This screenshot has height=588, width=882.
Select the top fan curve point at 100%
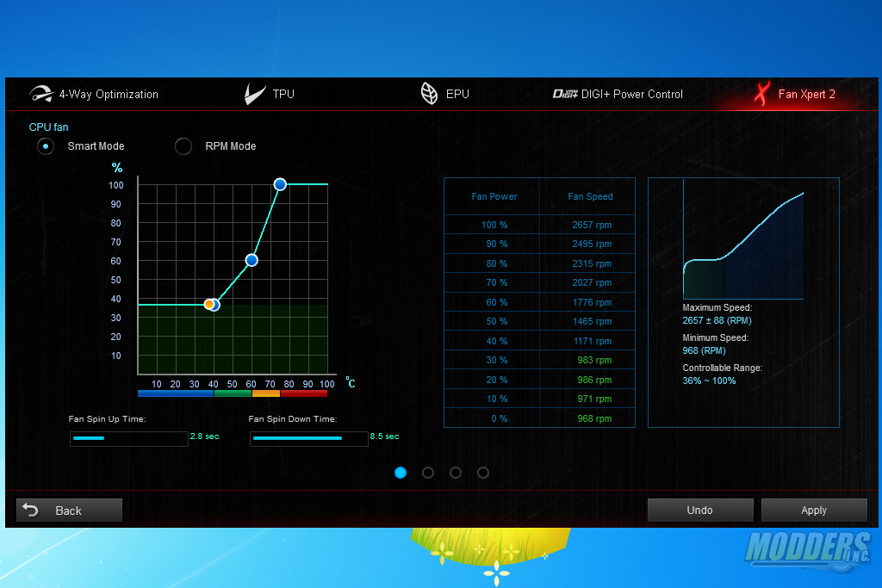click(280, 184)
